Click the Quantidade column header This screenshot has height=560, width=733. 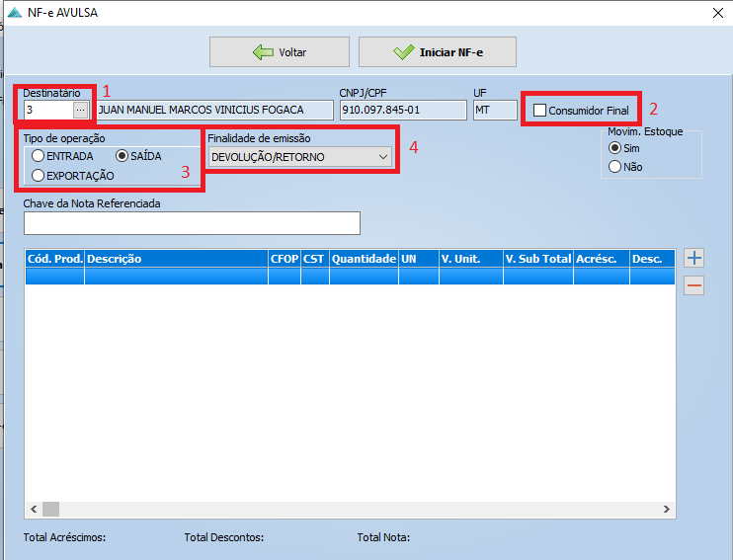pos(365,259)
